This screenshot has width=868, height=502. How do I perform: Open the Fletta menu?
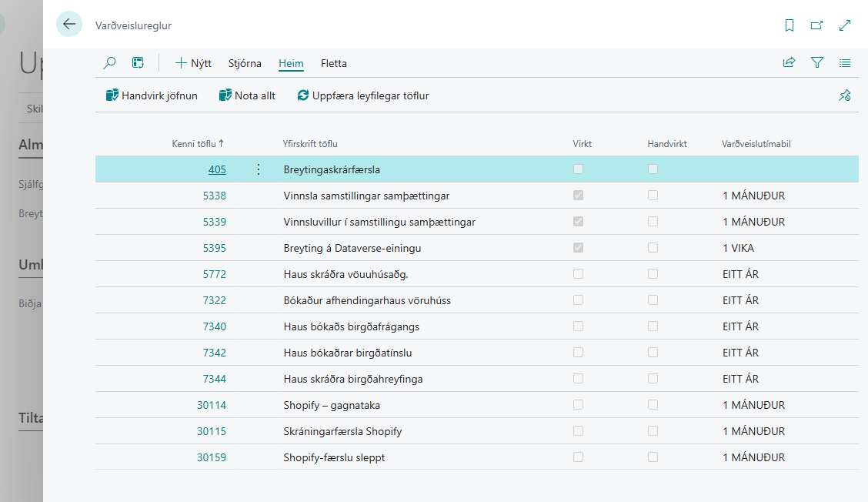(334, 63)
